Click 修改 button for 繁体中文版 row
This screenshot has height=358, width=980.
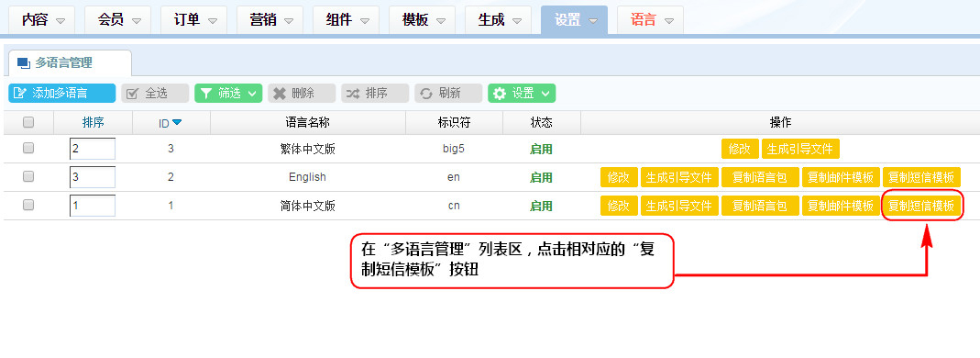pyautogui.click(x=740, y=149)
